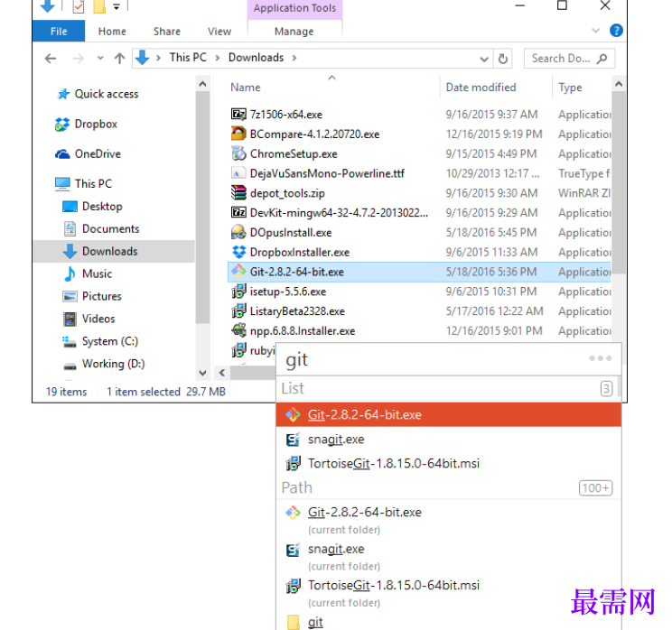Choose snagit.exe under Listary List section
This screenshot has width=672, height=630.
click(x=448, y=439)
